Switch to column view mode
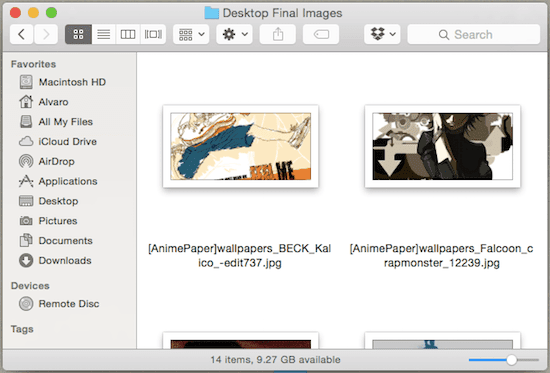The width and height of the screenshot is (550, 373). [x=128, y=34]
